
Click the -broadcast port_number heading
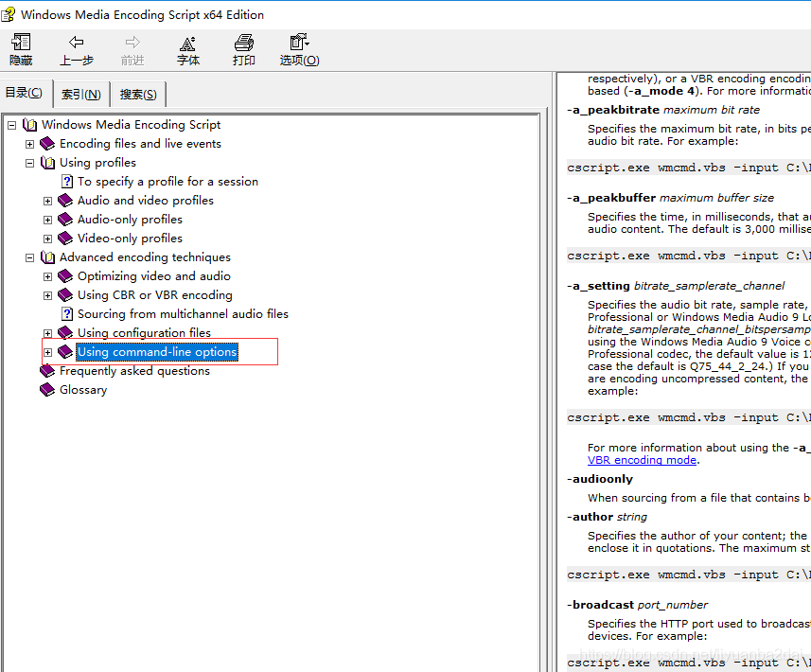coord(637,605)
